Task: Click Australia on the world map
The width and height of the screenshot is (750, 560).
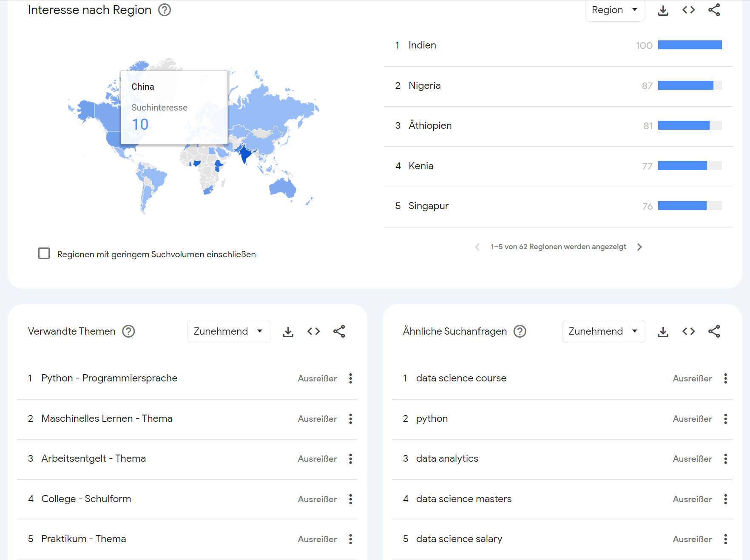Action: point(282,188)
